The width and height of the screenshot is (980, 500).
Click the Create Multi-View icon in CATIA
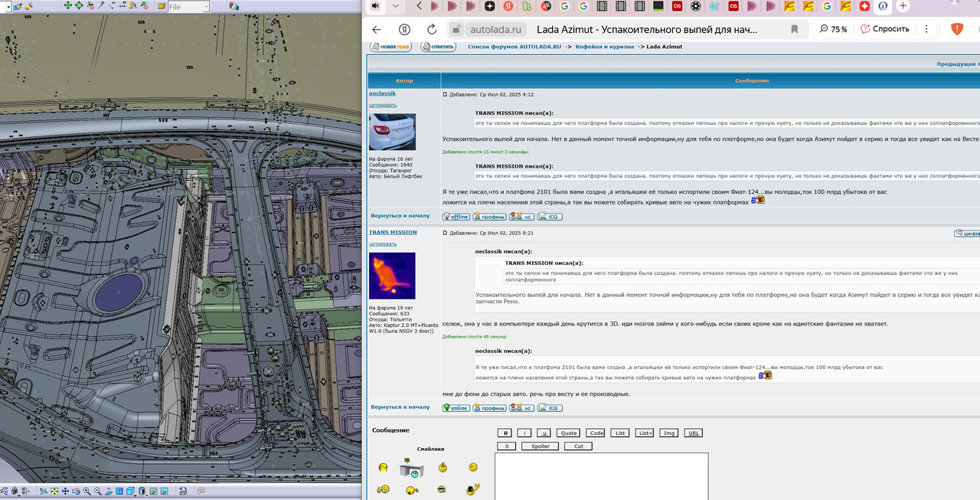click(119, 491)
